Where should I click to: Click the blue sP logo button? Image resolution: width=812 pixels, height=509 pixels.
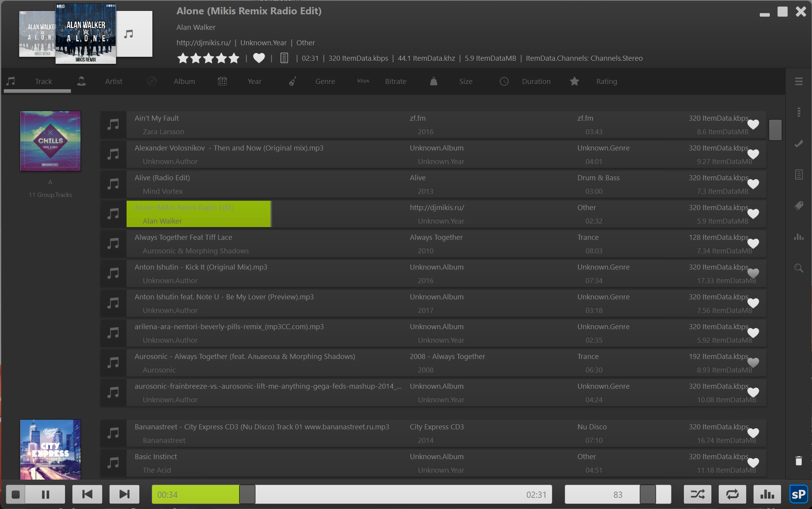click(x=798, y=494)
